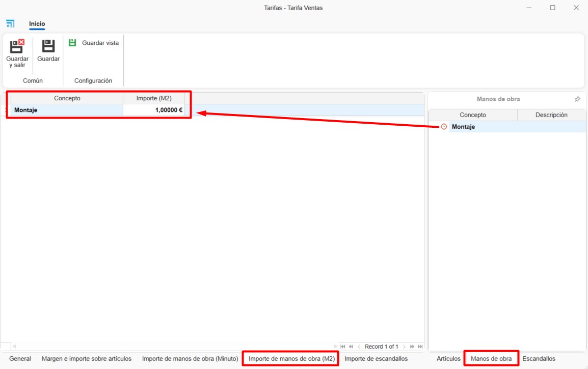Click the Guardar floppy disk icon
Viewport: 588px width, 369px height.
click(48, 46)
